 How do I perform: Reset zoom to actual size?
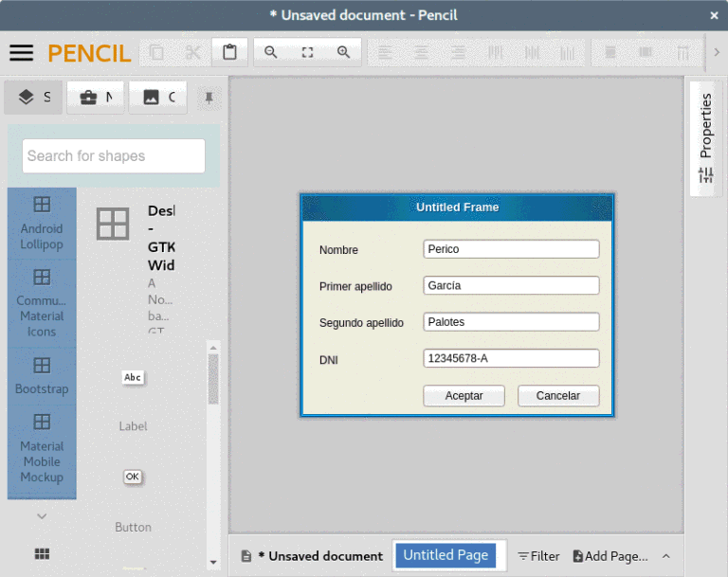307,53
